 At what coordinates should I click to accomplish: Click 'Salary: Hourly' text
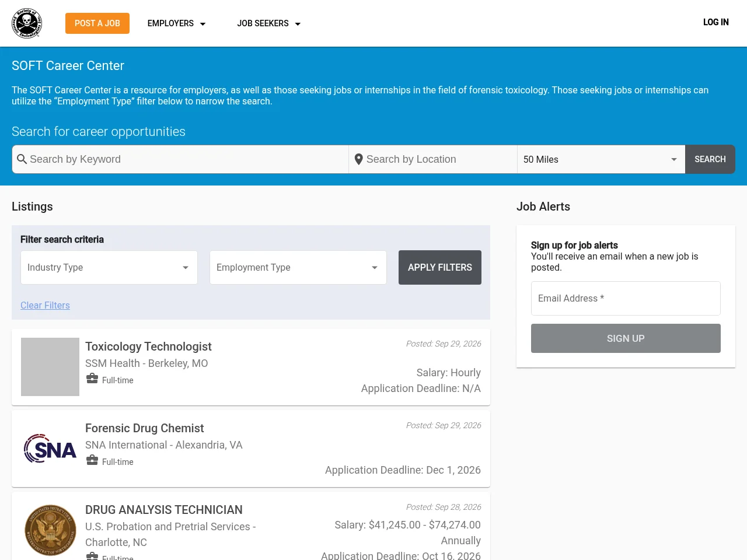[x=449, y=373]
